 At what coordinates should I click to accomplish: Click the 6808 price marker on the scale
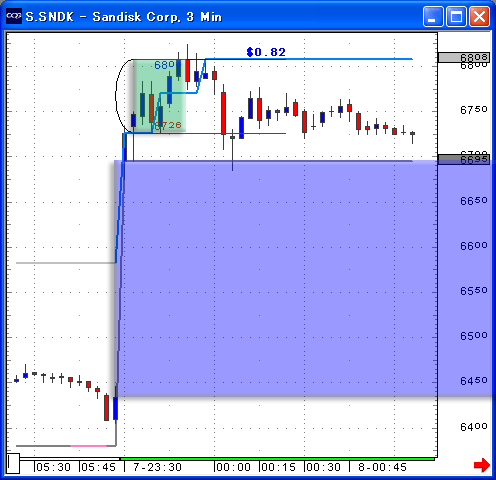point(464,58)
